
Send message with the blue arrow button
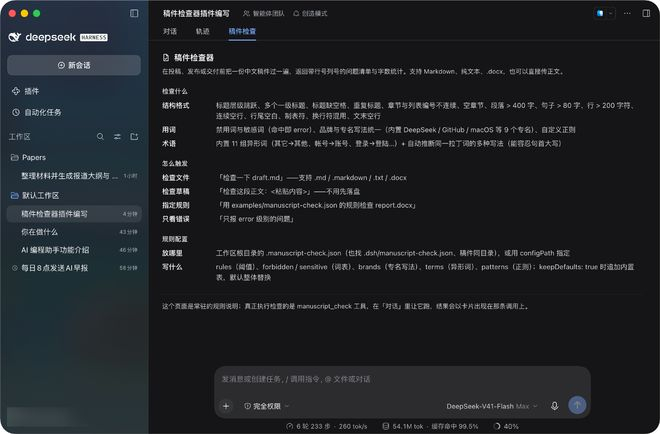click(577, 405)
